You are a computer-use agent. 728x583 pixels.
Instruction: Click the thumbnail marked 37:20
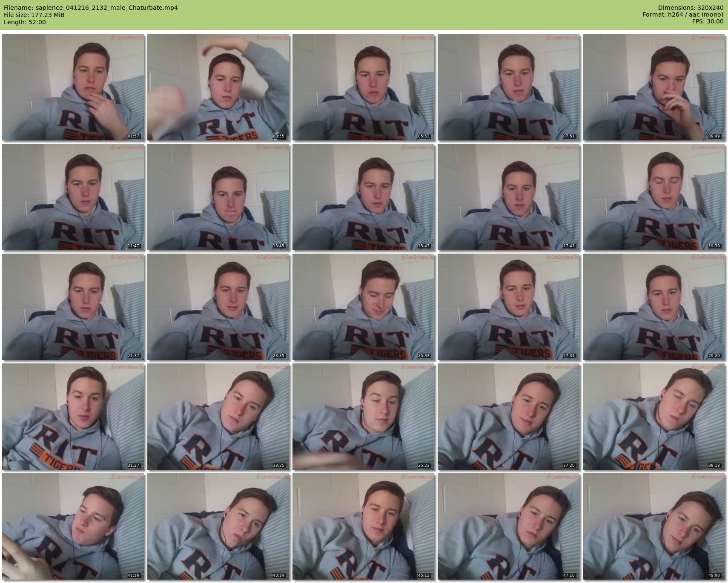(x=509, y=417)
